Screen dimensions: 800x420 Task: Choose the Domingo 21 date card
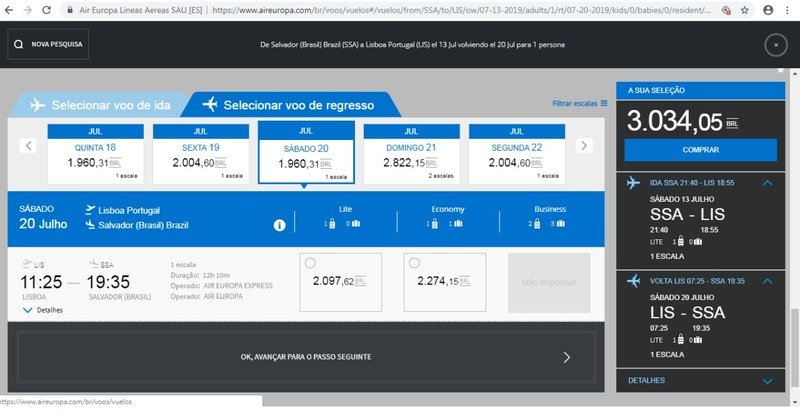410,153
